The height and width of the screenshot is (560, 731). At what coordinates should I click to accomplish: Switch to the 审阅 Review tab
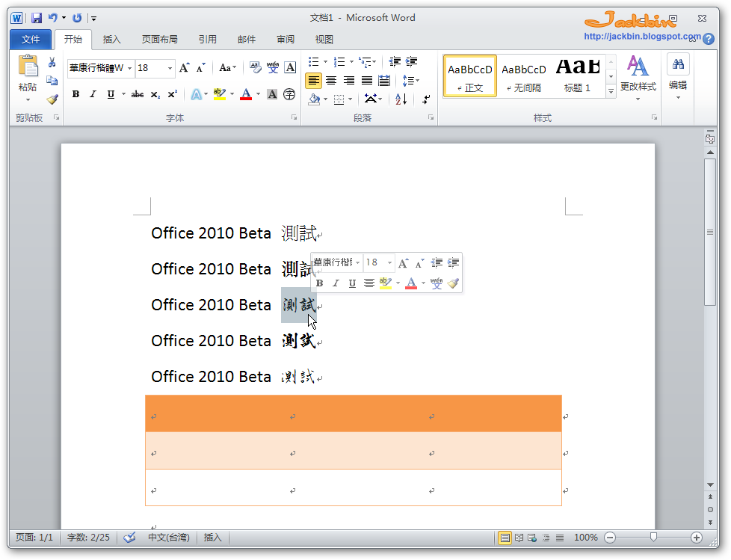coord(286,40)
